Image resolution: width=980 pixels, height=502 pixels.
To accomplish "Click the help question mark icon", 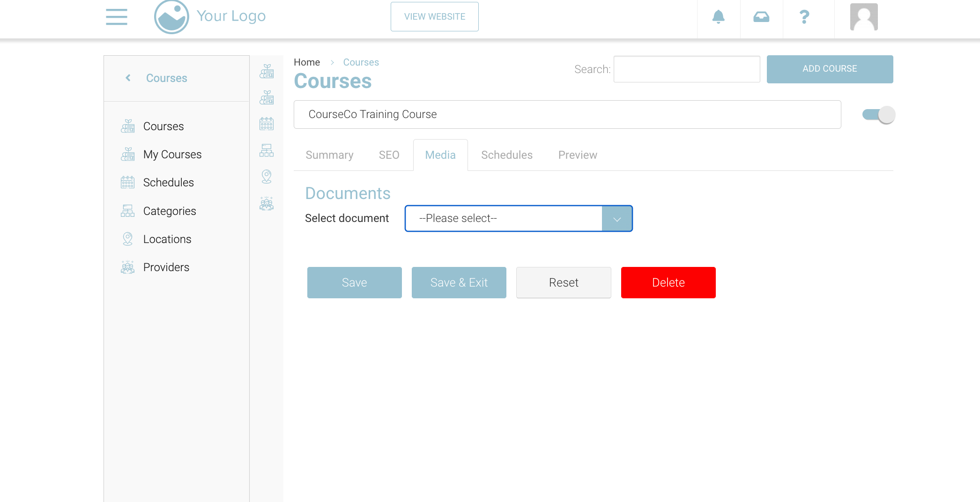I will pyautogui.click(x=804, y=17).
